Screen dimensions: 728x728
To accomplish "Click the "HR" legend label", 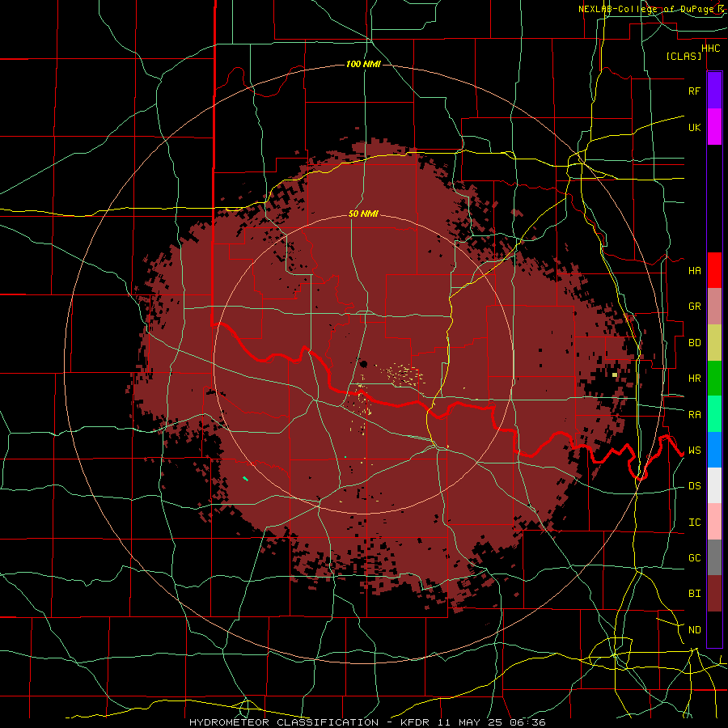I will [x=694, y=379].
